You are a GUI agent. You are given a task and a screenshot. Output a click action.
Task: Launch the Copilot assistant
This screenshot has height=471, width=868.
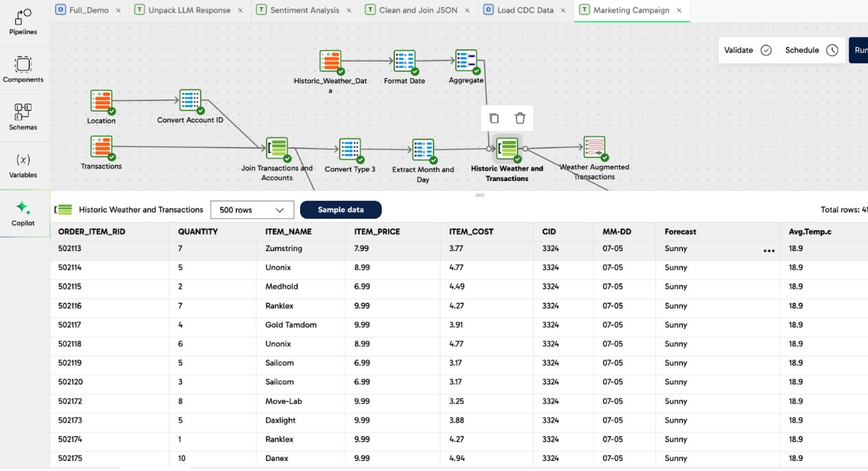coord(23,213)
